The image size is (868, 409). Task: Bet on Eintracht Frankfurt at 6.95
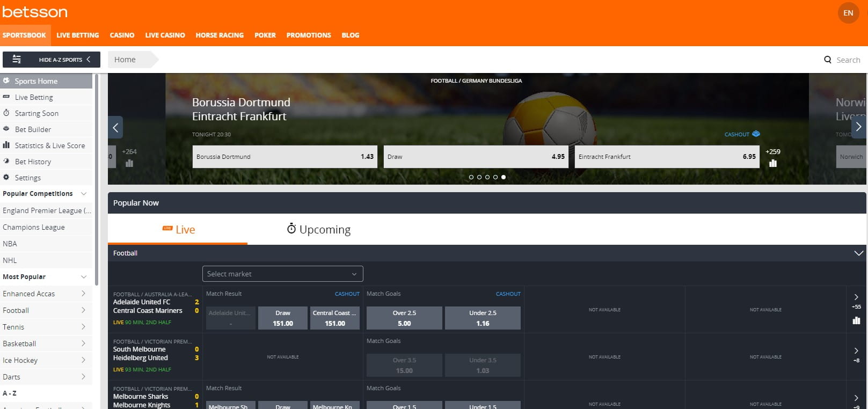click(x=667, y=157)
